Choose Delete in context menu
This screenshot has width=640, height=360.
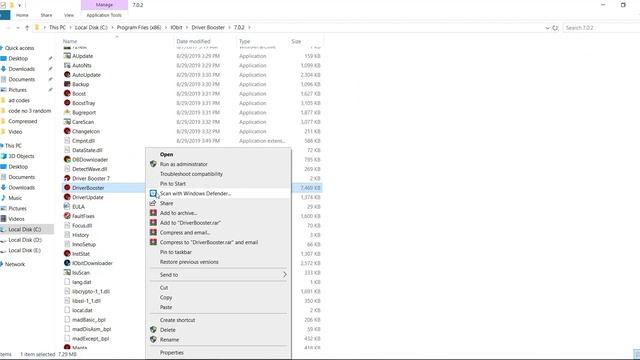168,330
